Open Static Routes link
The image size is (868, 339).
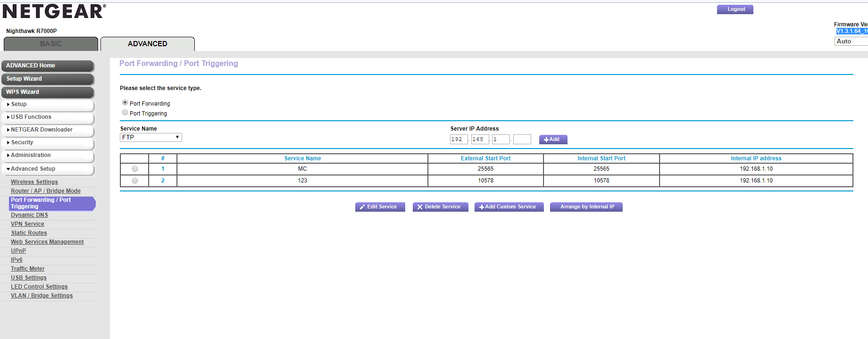pyautogui.click(x=29, y=233)
